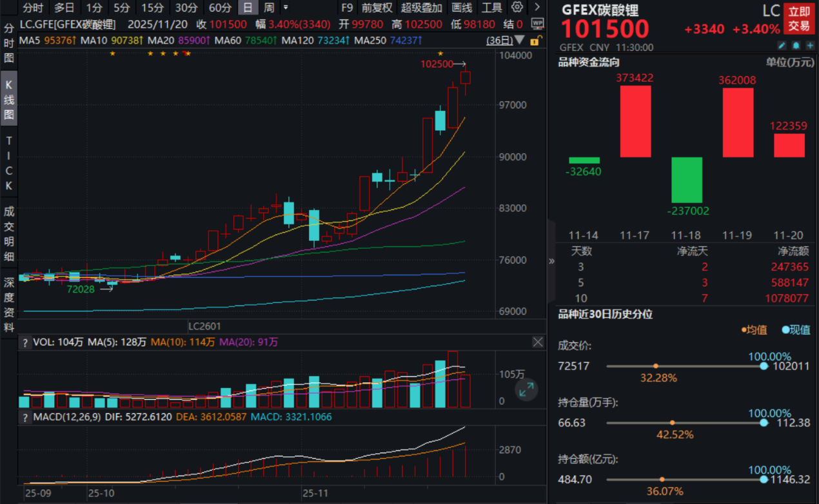Toggle 前复权 price adjustment
819x504 pixels.
[377, 8]
